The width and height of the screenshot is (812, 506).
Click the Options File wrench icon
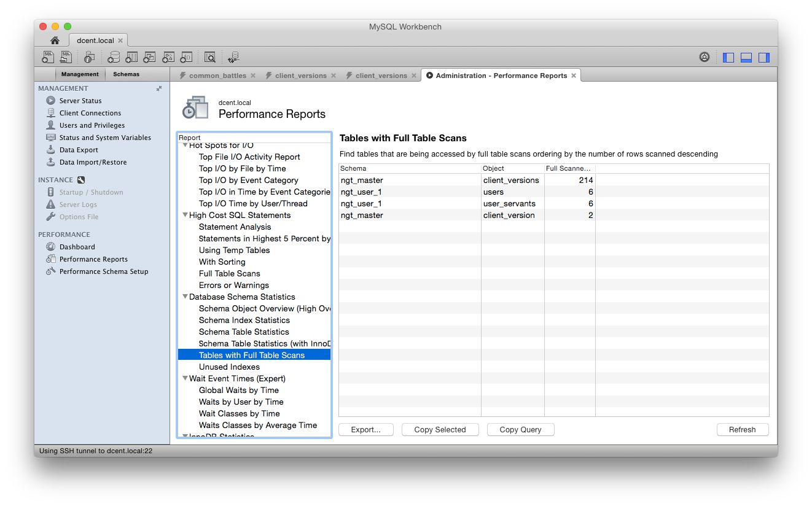coord(51,217)
